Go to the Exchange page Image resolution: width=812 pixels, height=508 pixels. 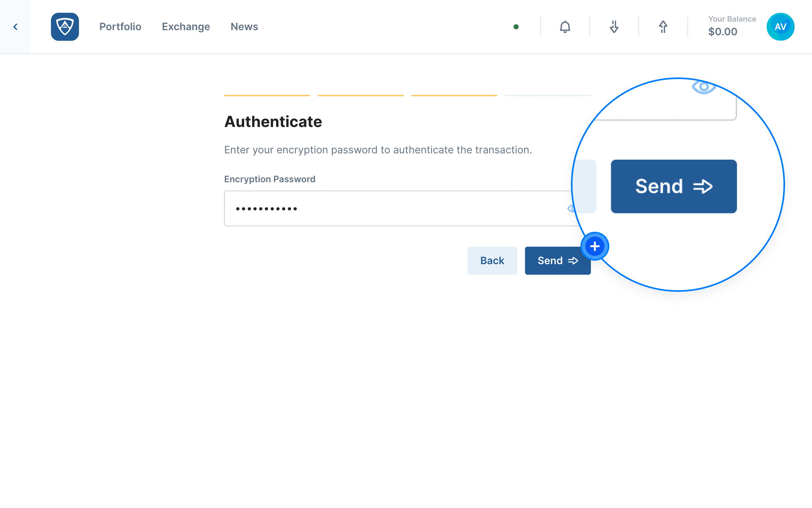pyautogui.click(x=186, y=27)
